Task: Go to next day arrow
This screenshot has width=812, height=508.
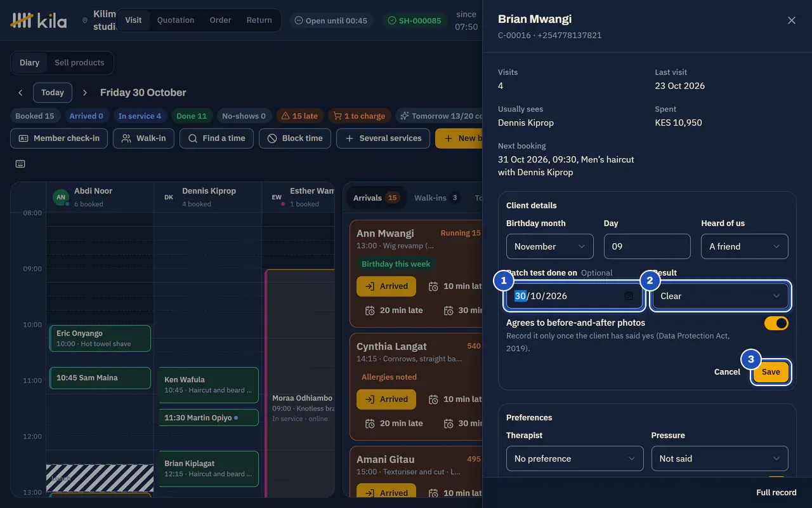Action: tap(85, 93)
